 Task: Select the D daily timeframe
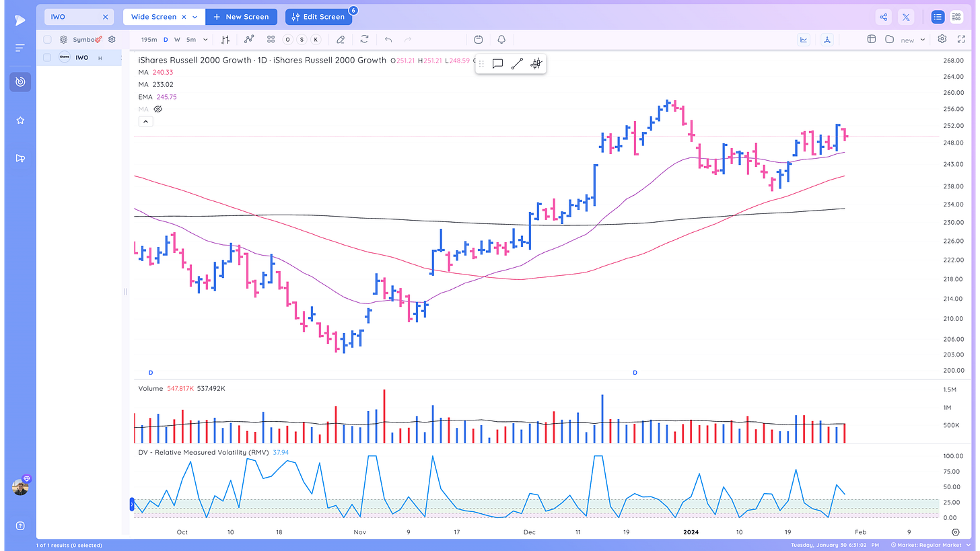click(x=166, y=40)
